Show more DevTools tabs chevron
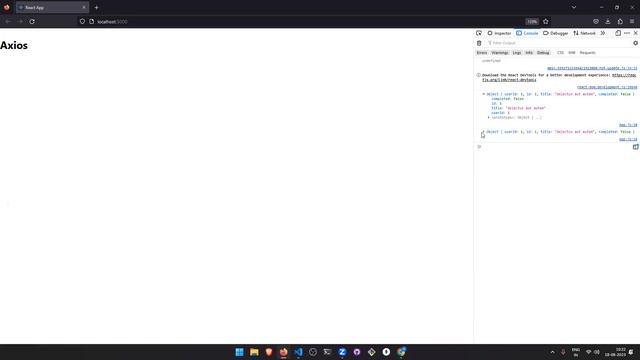Viewport: 640px width, 360px height. [603, 33]
